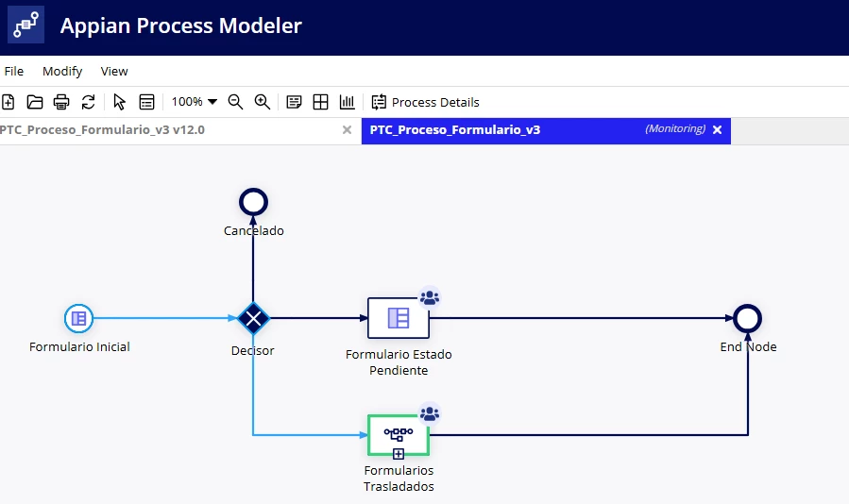Select the pointer arrow tool

tap(120, 102)
